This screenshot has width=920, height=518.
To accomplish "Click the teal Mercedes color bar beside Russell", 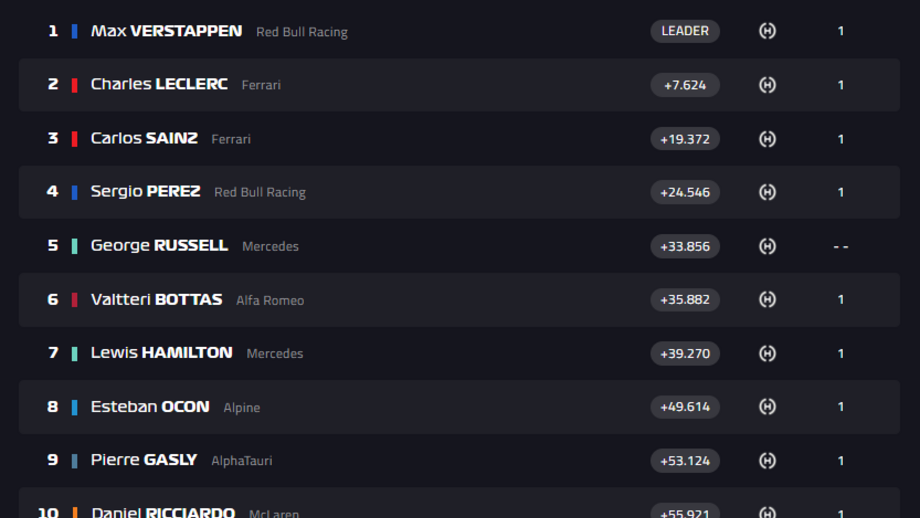I will pos(74,246).
